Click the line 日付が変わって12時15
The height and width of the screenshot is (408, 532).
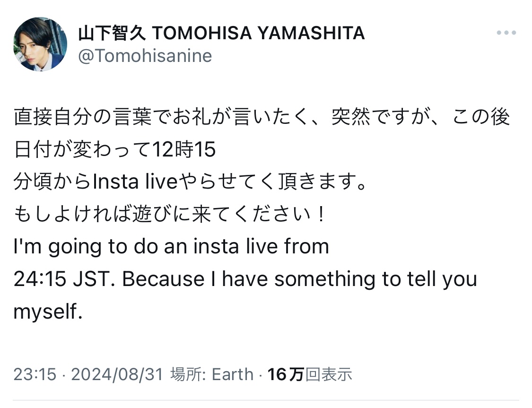coord(115,149)
